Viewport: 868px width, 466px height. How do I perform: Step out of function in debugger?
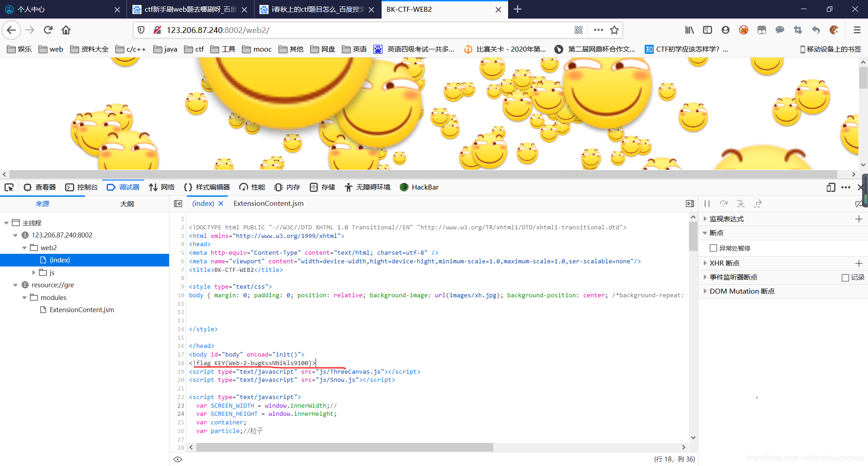(758, 204)
